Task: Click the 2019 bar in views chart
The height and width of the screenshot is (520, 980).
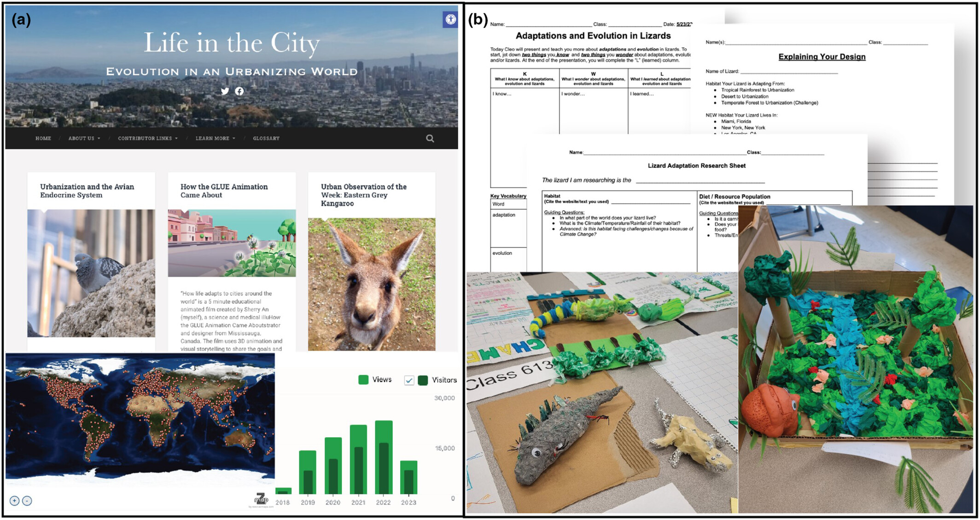Action: (308, 472)
